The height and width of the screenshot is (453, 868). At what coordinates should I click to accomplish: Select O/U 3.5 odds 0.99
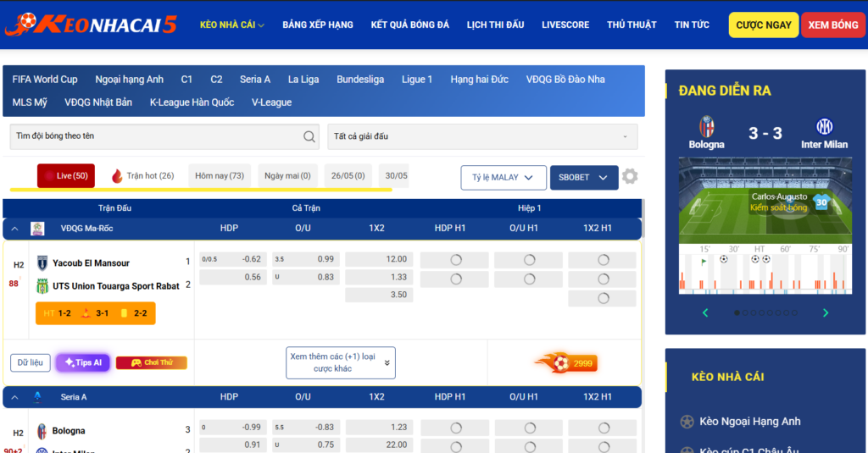tap(305, 259)
